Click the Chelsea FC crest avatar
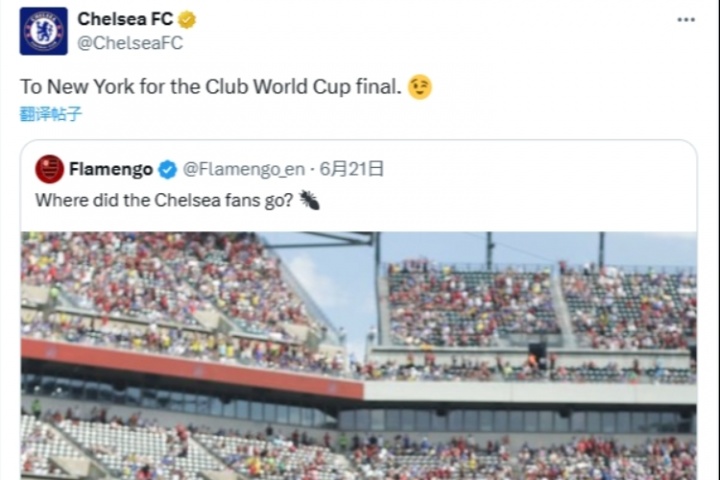The height and width of the screenshot is (480, 720). click(x=44, y=31)
